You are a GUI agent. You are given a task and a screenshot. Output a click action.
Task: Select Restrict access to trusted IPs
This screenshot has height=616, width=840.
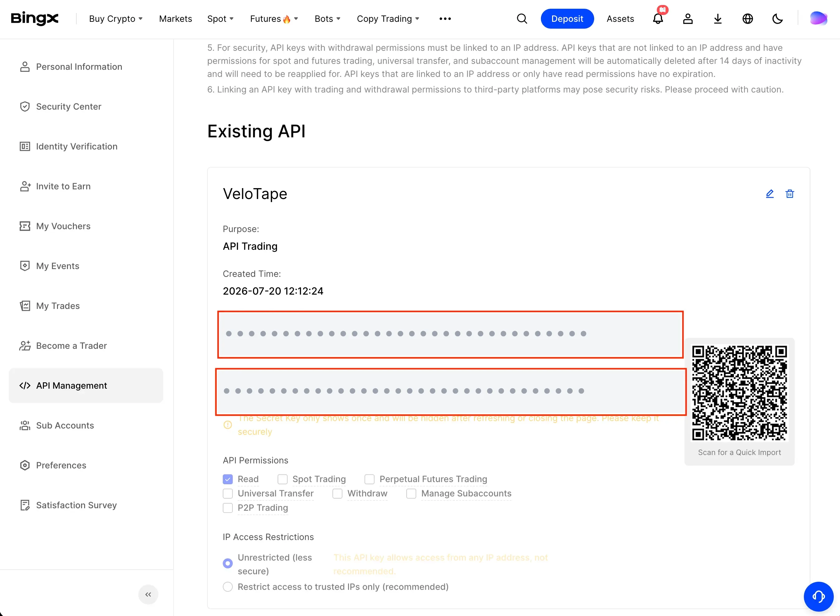(x=227, y=587)
